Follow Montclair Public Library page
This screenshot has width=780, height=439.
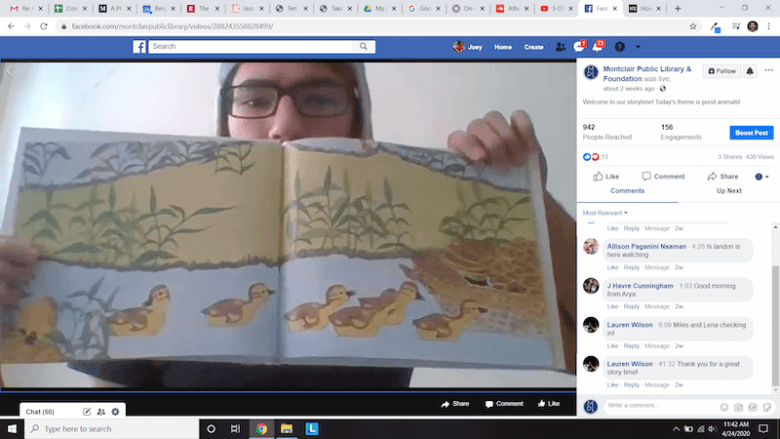722,71
